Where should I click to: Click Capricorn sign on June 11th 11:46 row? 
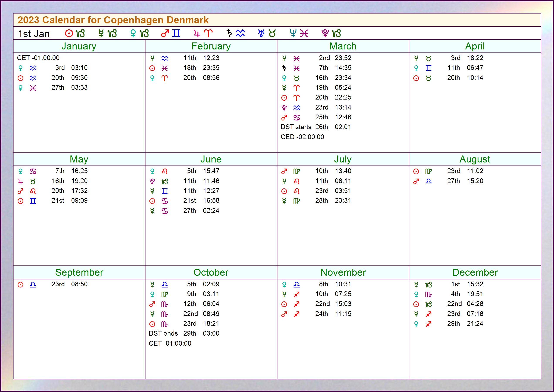(x=165, y=181)
